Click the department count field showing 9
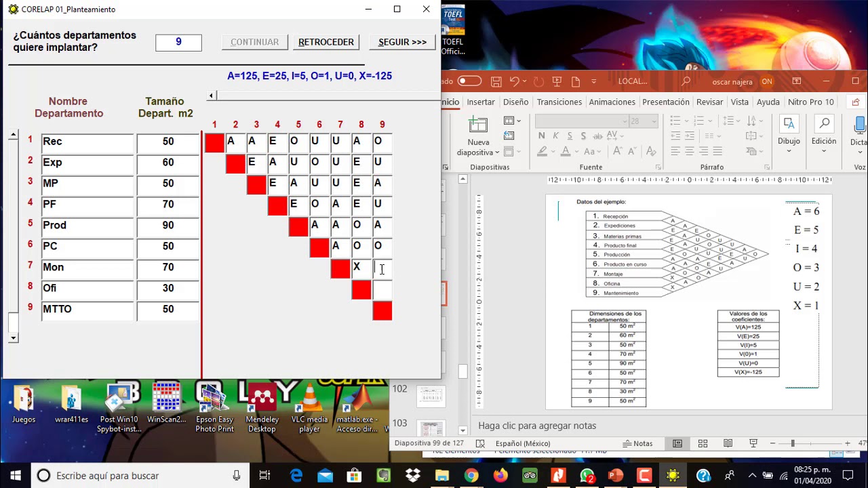Screen dimensions: 868x488 [x=178, y=43]
